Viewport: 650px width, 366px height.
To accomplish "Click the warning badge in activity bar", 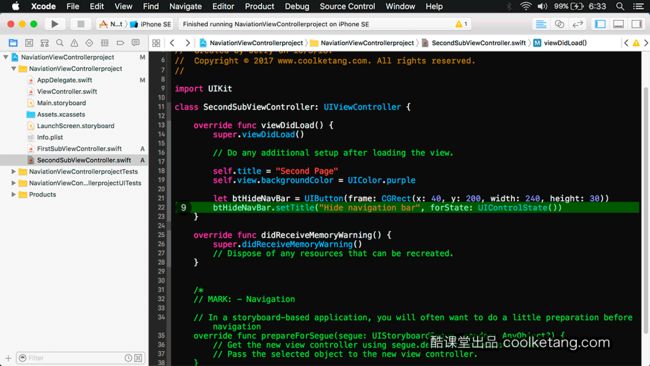I will 461,24.
